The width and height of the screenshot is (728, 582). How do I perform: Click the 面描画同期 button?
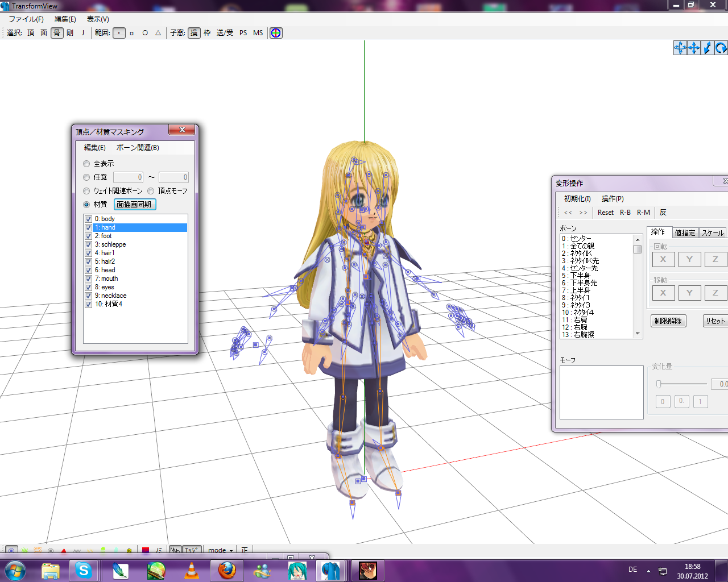pyautogui.click(x=135, y=205)
